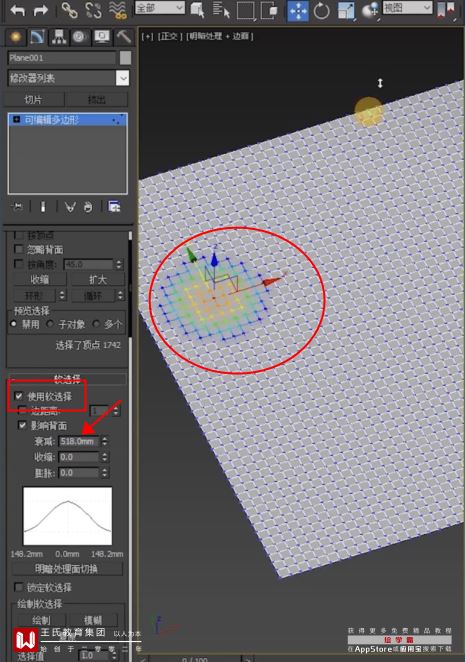Click the 挤出 button
465x662 pixels.
tap(96, 100)
